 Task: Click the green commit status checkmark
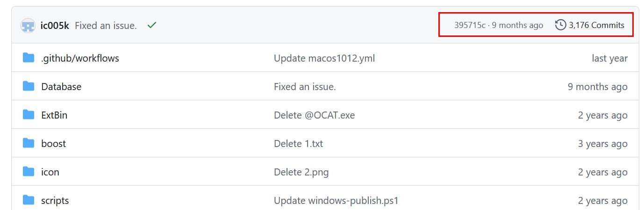[151, 25]
